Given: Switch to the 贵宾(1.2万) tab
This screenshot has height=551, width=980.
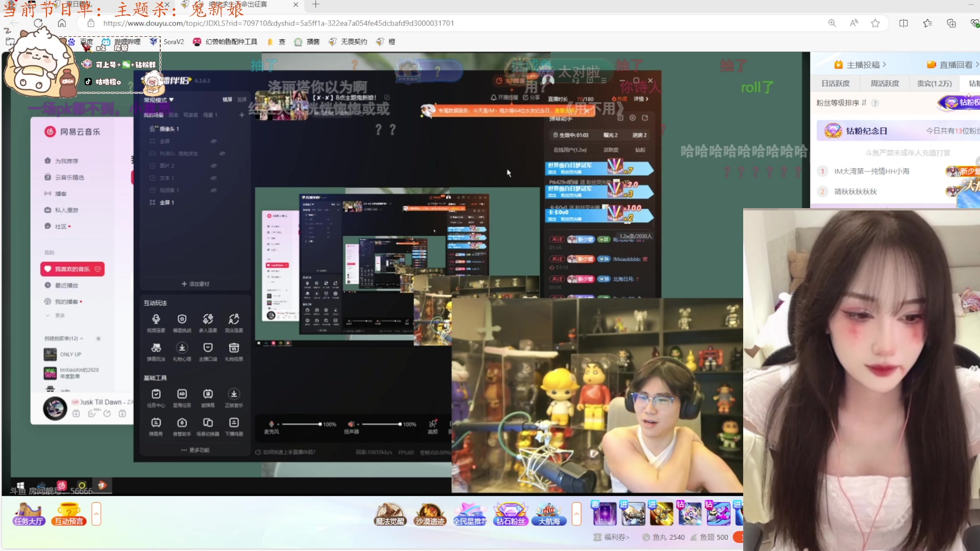Looking at the screenshot, I should tap(934, 83).
